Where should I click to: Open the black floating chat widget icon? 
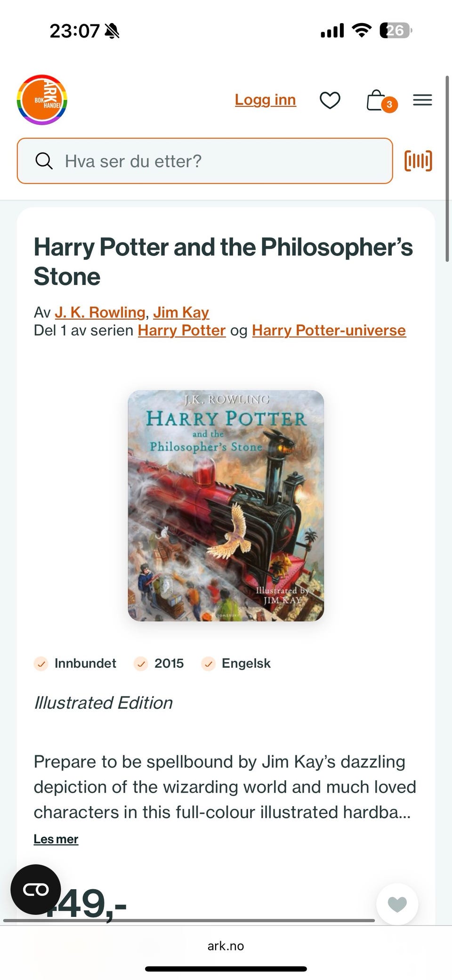36,890
